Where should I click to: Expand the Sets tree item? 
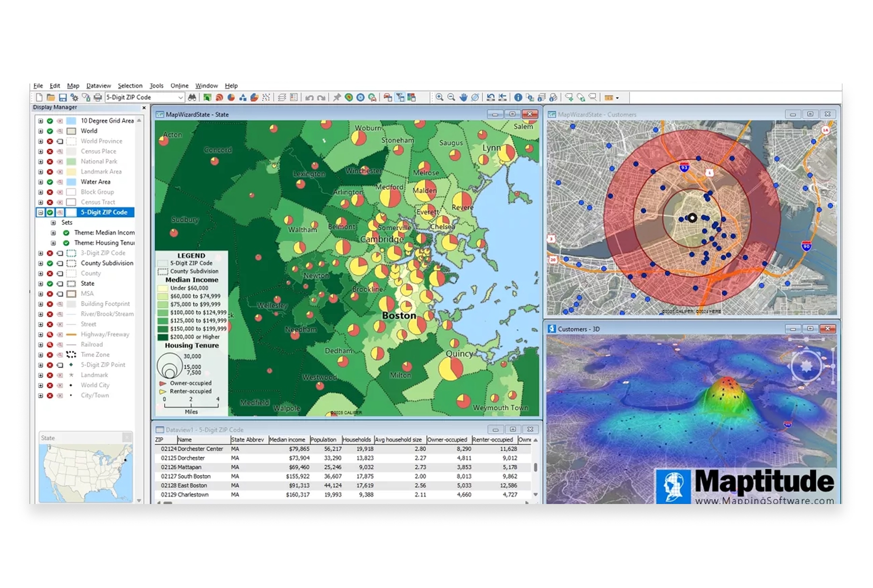[x=54, y=223]
